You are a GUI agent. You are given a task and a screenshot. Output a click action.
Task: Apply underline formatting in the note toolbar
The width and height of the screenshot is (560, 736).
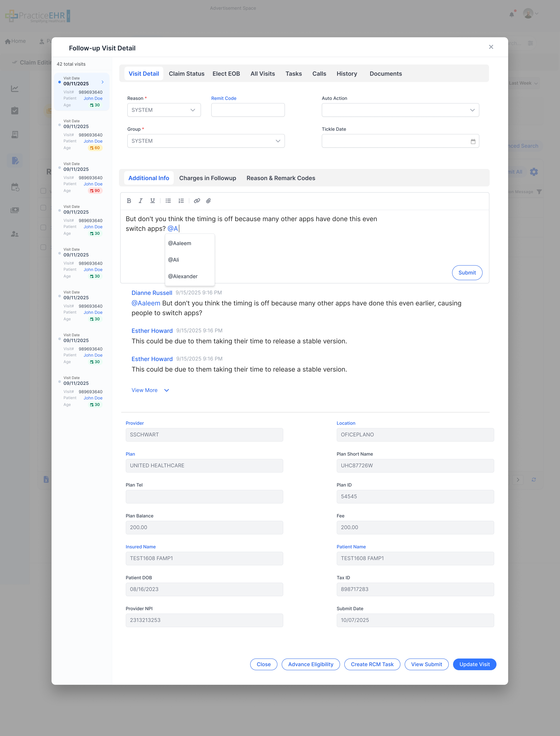(x=152, y=200)
